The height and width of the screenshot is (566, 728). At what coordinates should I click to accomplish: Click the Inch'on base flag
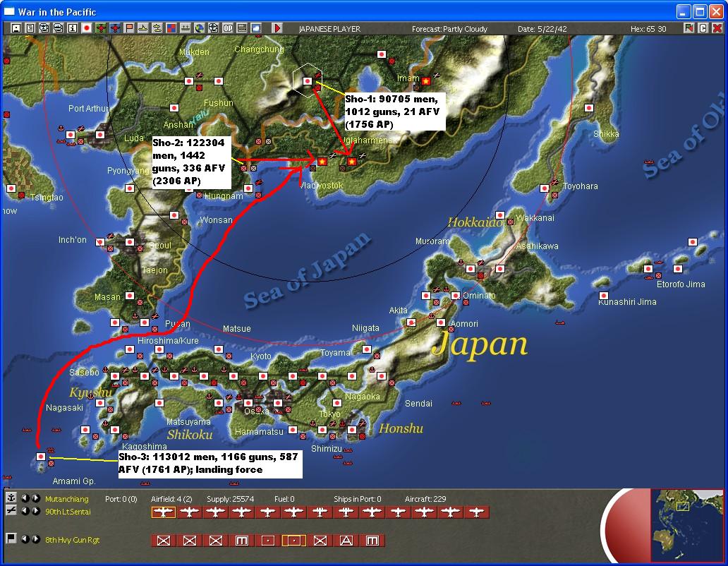coord(100,242)
